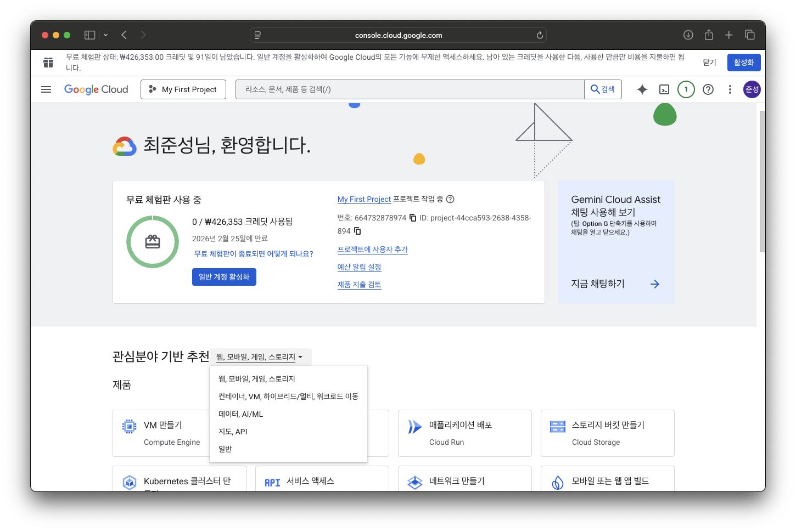Click the 준성 account avatar
This screenshot has height=532, width=796.
752,89
